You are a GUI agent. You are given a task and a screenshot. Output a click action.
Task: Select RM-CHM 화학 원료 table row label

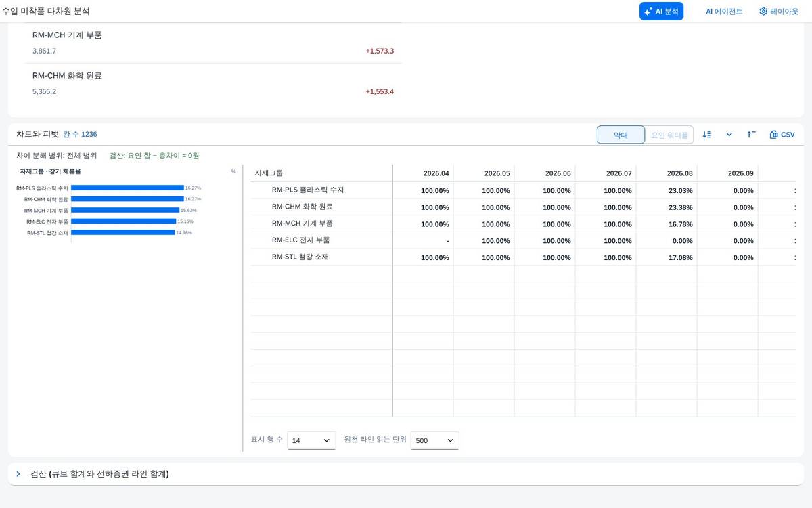click(302, 207)
